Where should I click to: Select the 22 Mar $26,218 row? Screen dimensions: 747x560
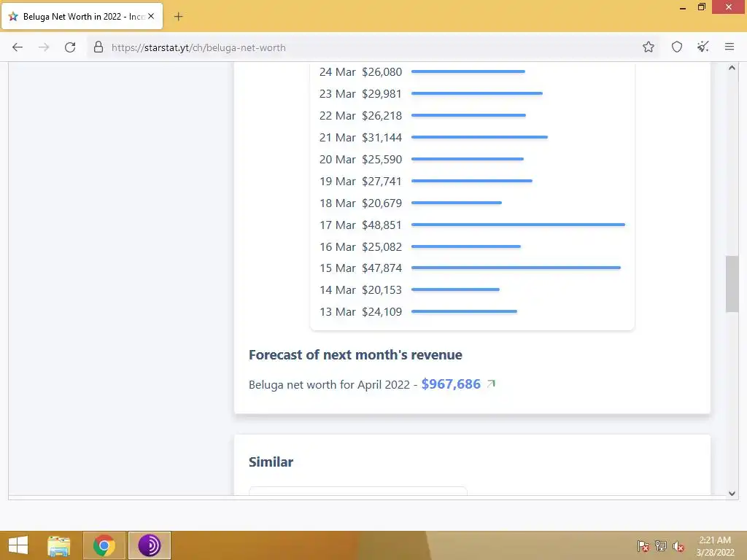(472, 116)
